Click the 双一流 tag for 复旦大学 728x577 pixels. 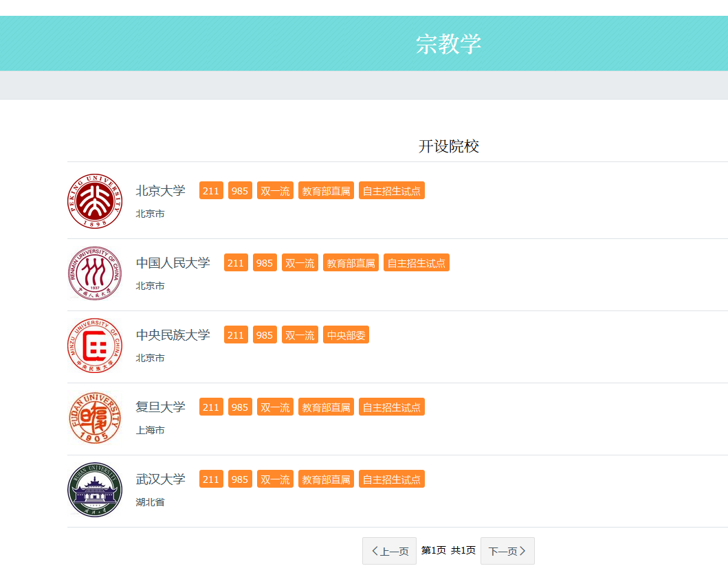(275, 407)
